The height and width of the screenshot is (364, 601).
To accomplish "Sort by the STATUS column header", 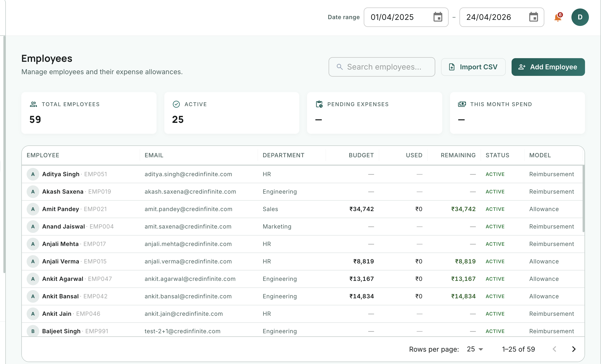I will [497, 155].
